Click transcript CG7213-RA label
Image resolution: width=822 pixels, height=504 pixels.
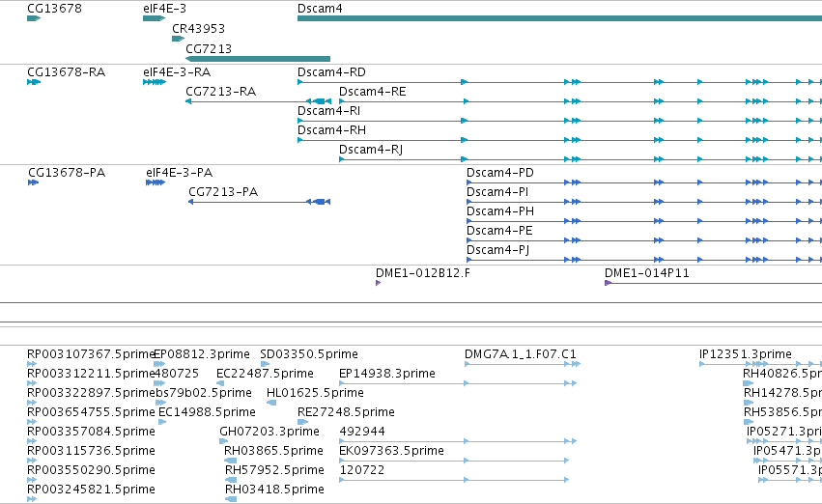tap(220, 91)
